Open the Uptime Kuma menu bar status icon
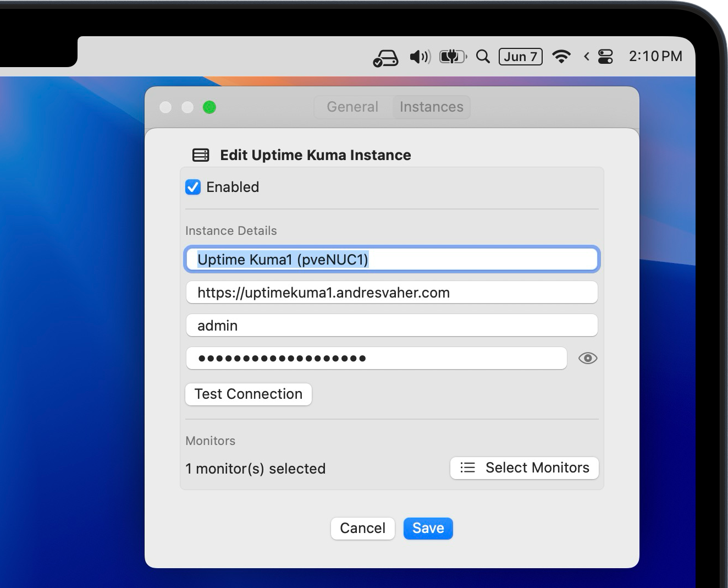 pos(385,58)
